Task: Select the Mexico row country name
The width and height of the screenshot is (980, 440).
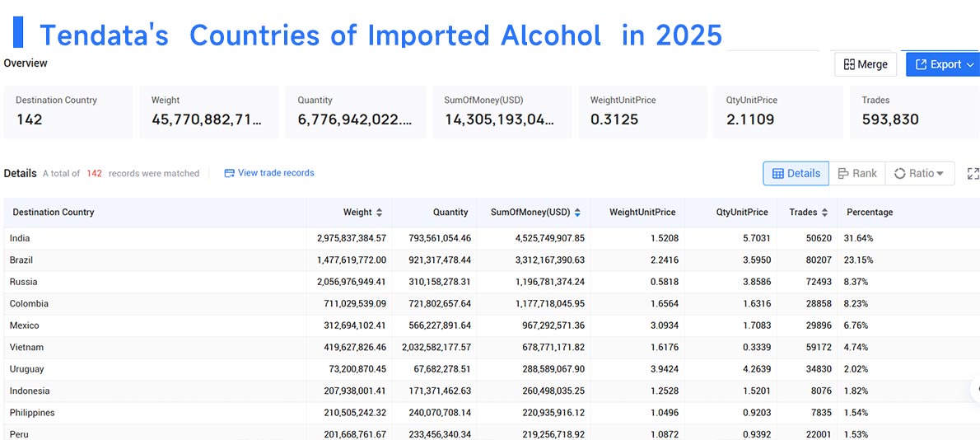Action: pos(25,325)
